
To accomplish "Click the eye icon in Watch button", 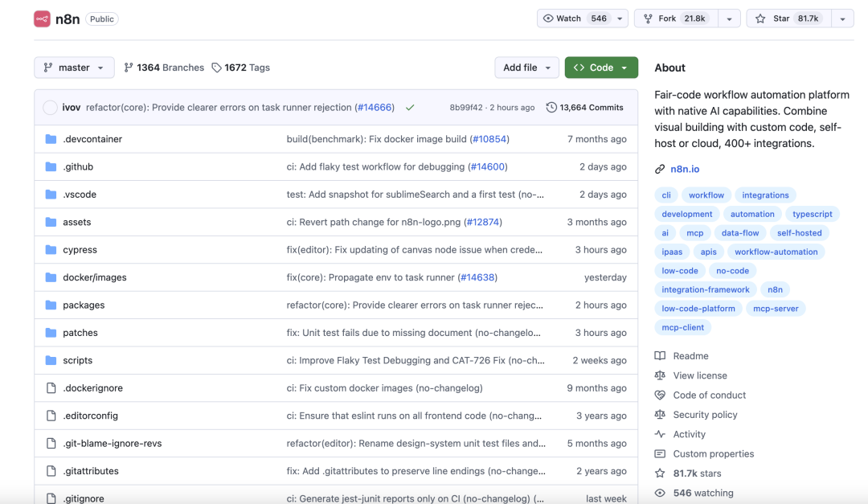I will click(548, 18).
